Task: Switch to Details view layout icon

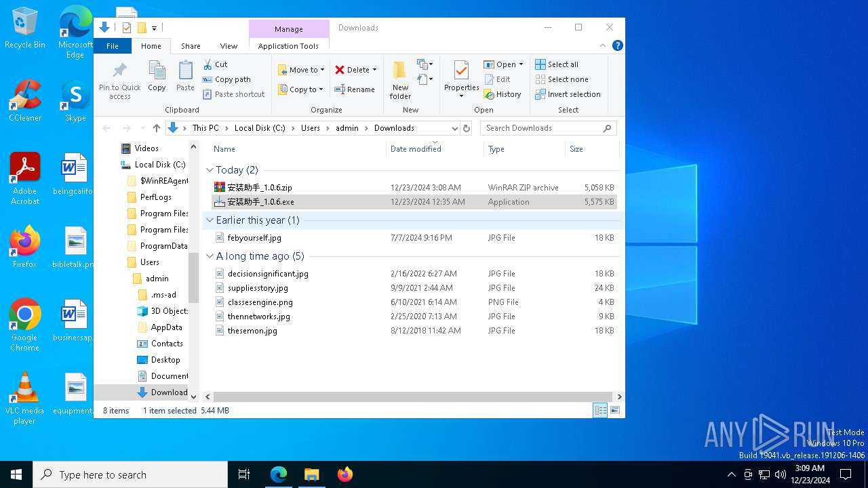Action: click(600, 410)
